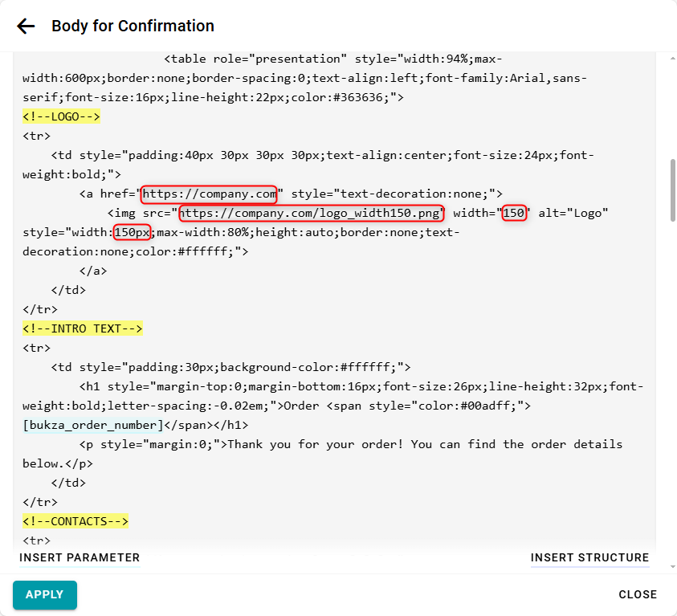Click the back arrow icon
The height and width of the screenshot is (616, 677).
pyautogui.click(x=27, y=27)
